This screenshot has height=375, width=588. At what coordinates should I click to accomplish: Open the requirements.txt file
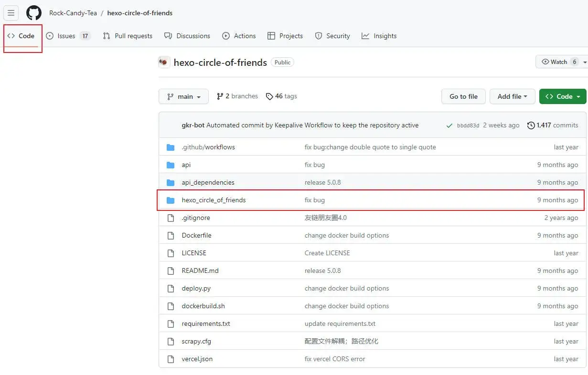tap(206, 324)
